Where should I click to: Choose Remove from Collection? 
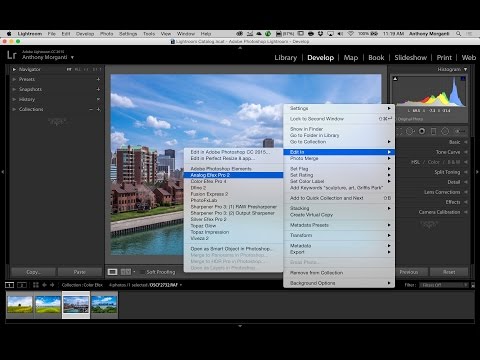(x=339, y=273)
